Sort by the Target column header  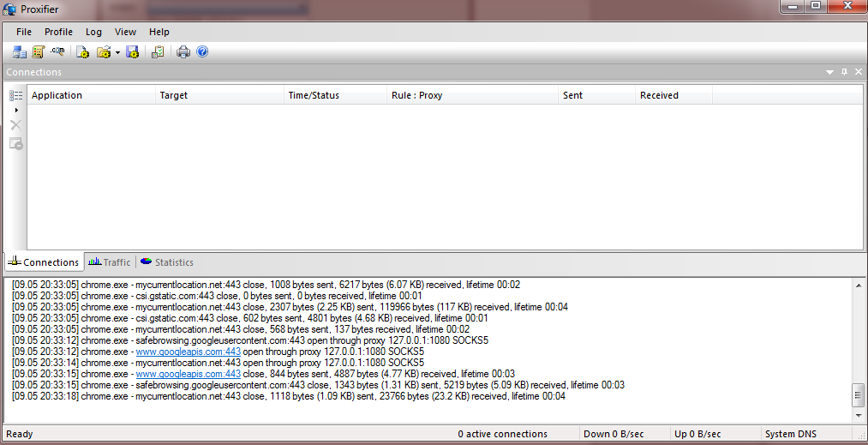tap(219, 95)
